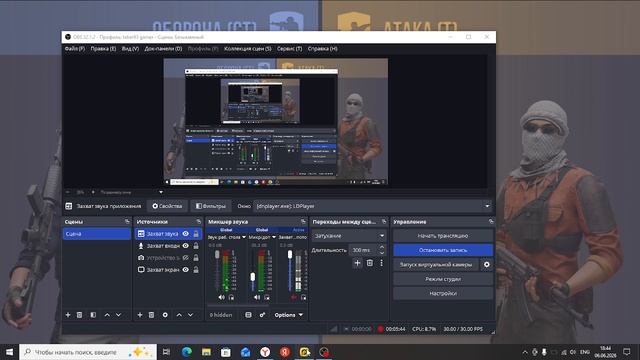
Task: Remove transition with trash icon
Action: pyautogui.click(x=369, y=263)
